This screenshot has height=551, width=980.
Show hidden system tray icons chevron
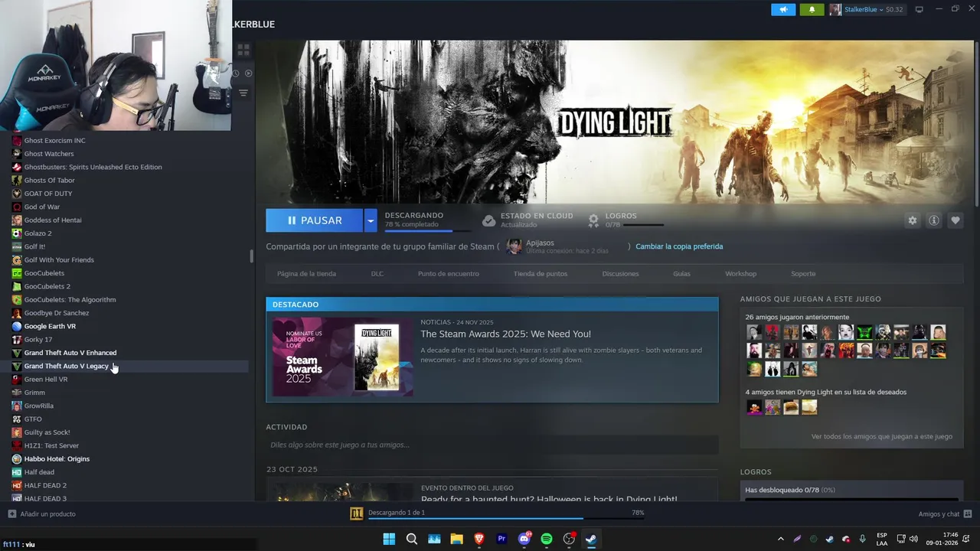tap(780, 539)
